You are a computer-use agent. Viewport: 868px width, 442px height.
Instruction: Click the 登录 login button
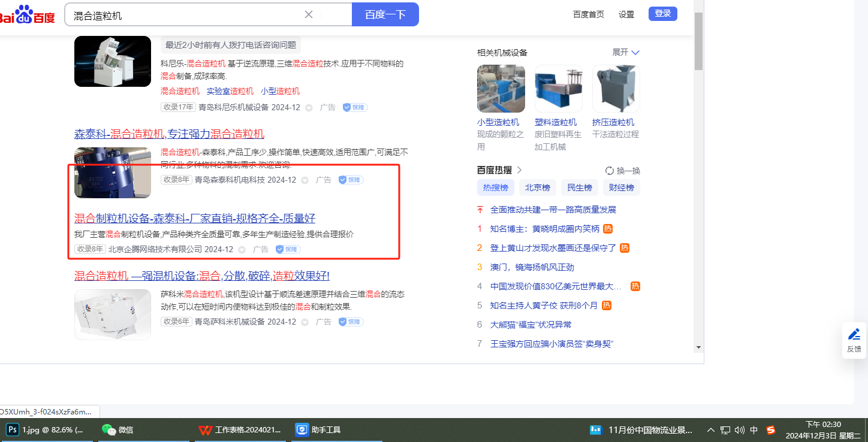coord(663,14)
